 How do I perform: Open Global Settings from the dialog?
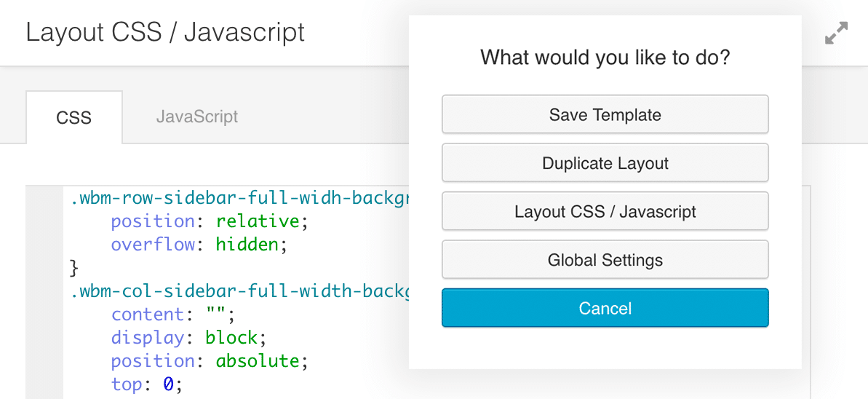(x=605, y=260)
